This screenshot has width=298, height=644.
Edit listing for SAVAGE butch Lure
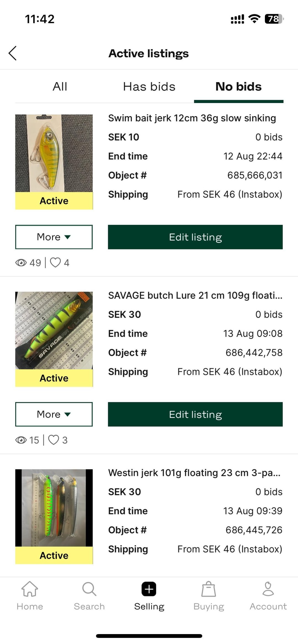[195, 414]
